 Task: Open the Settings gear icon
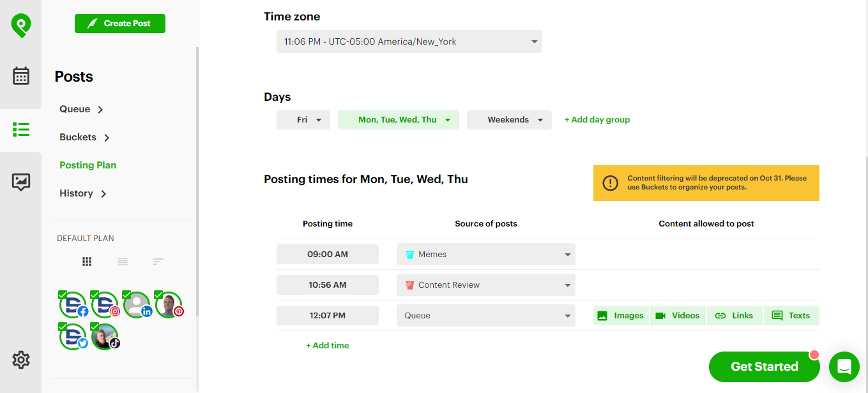pyautogui.click(x=20, y=359)
